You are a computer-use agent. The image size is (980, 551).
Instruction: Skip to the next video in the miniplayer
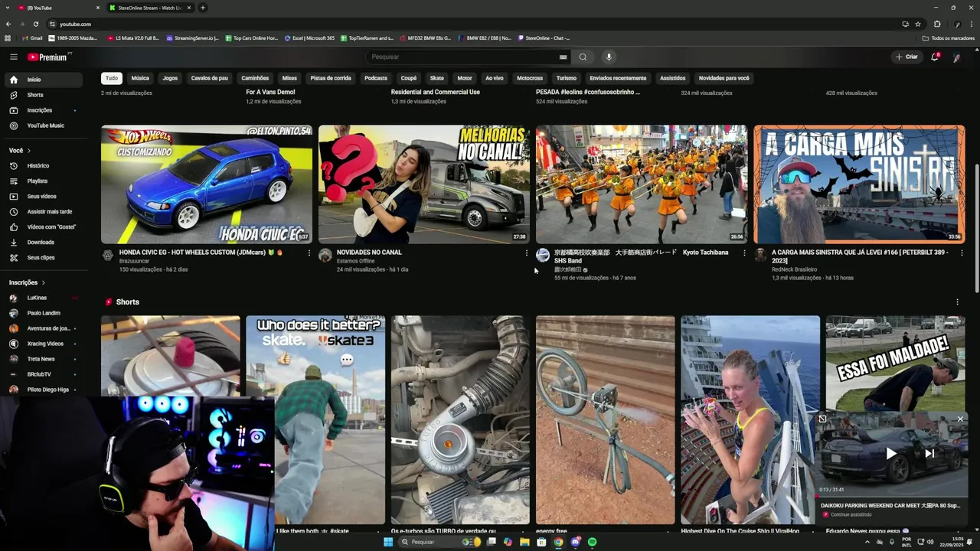coord(929,454)
